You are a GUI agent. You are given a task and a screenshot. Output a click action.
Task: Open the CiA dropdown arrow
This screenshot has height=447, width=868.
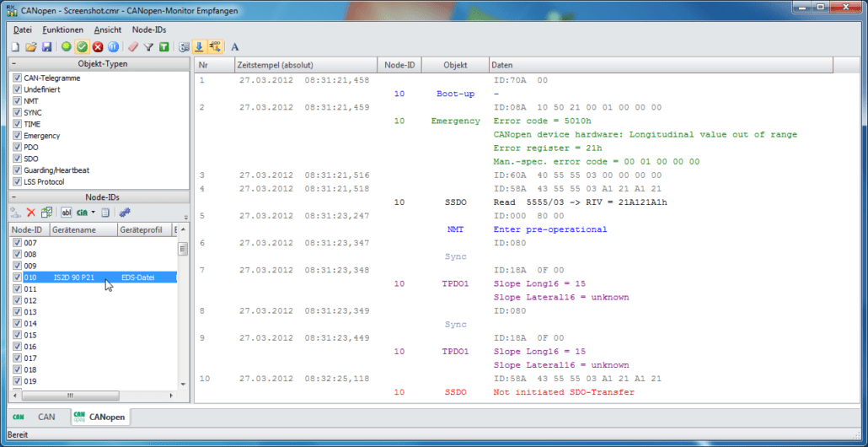94,213
